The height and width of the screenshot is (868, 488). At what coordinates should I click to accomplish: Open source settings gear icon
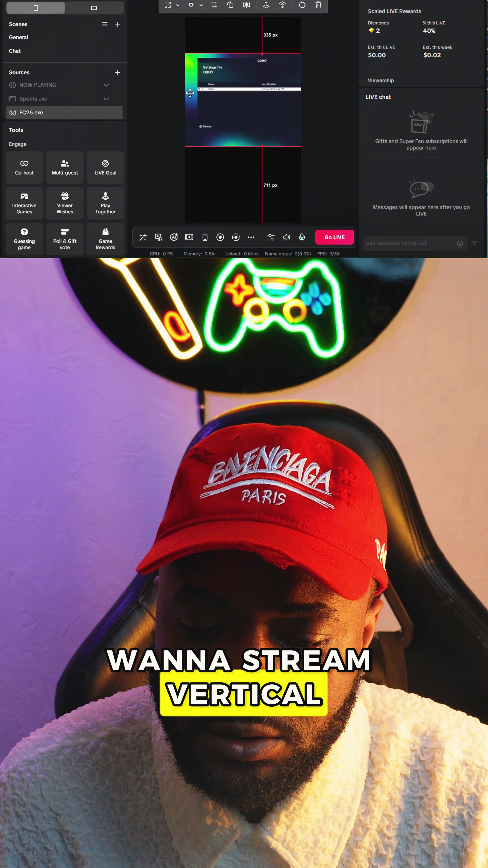[302, 5]
